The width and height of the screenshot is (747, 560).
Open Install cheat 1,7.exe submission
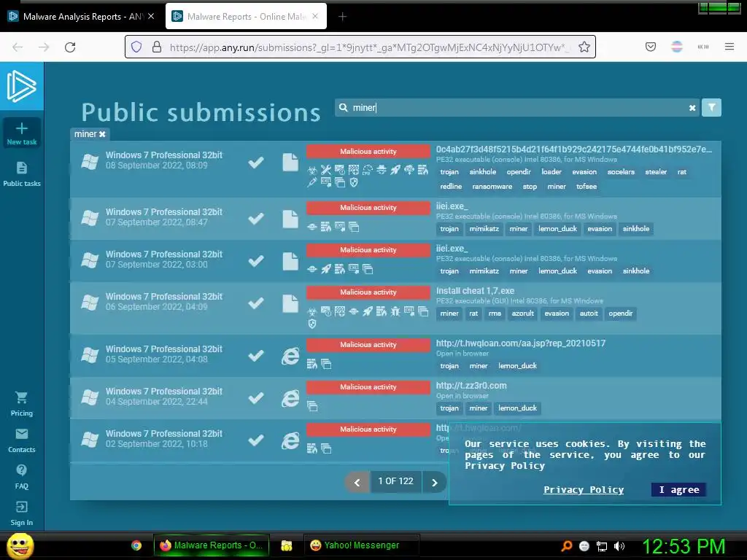point(475,290)
